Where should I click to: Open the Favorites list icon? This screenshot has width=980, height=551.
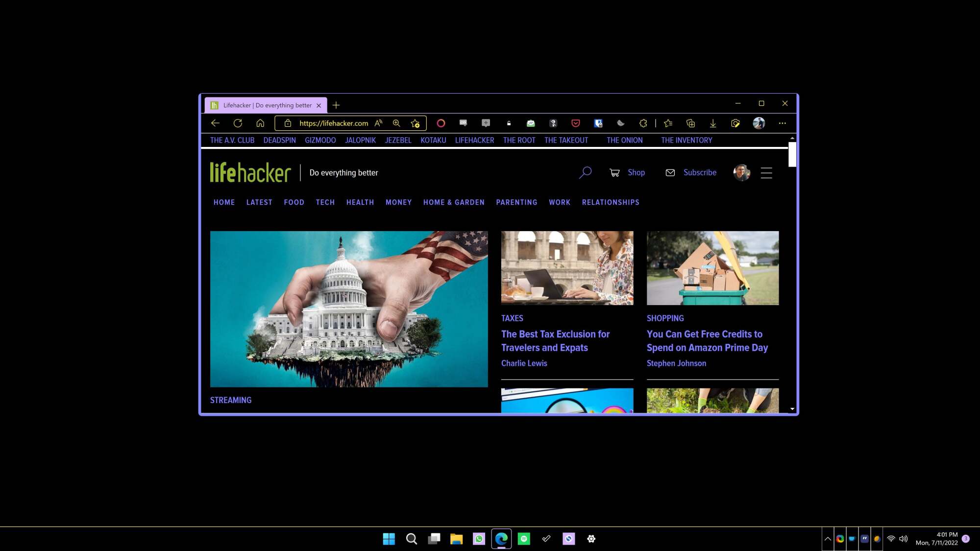pos(668,123)
